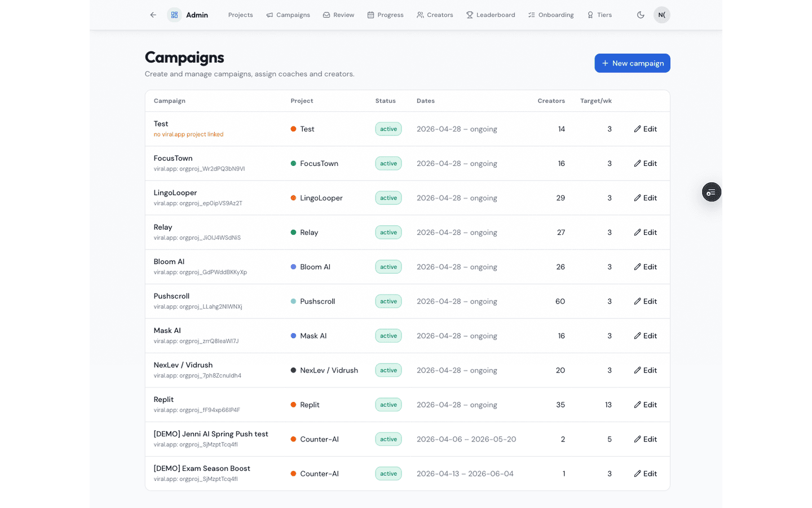Click '[DEMO] Jenni AI Spring Push test' name
Image resolution: width=812 pixels, height=508 pixels.
[211, 434]
